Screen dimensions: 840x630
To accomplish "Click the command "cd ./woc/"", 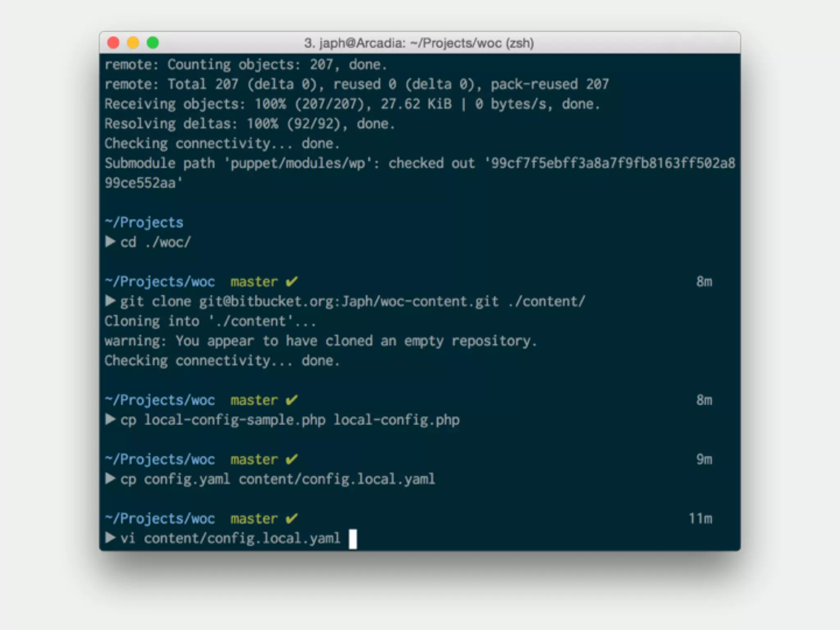I will [x=155, y=242].
